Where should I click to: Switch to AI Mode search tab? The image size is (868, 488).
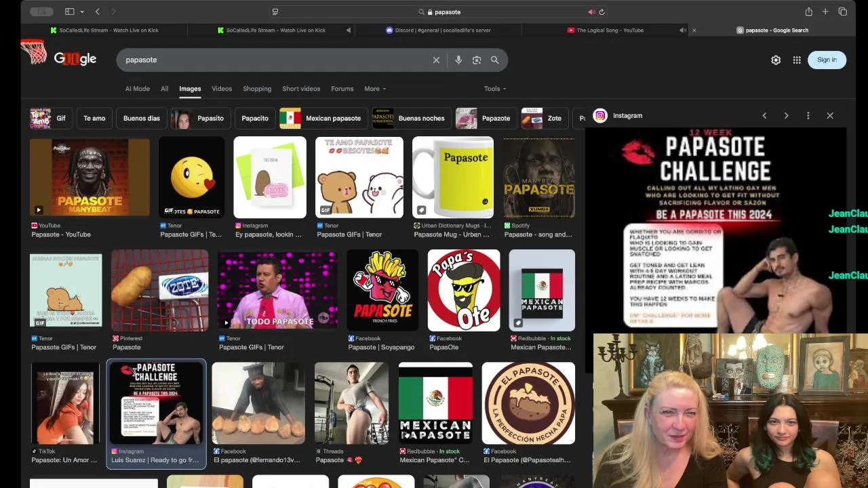pos(137,89)
